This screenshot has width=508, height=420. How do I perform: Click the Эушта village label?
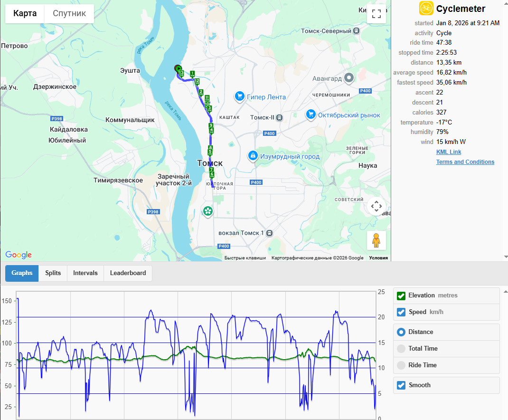click(x=130, y=70)
